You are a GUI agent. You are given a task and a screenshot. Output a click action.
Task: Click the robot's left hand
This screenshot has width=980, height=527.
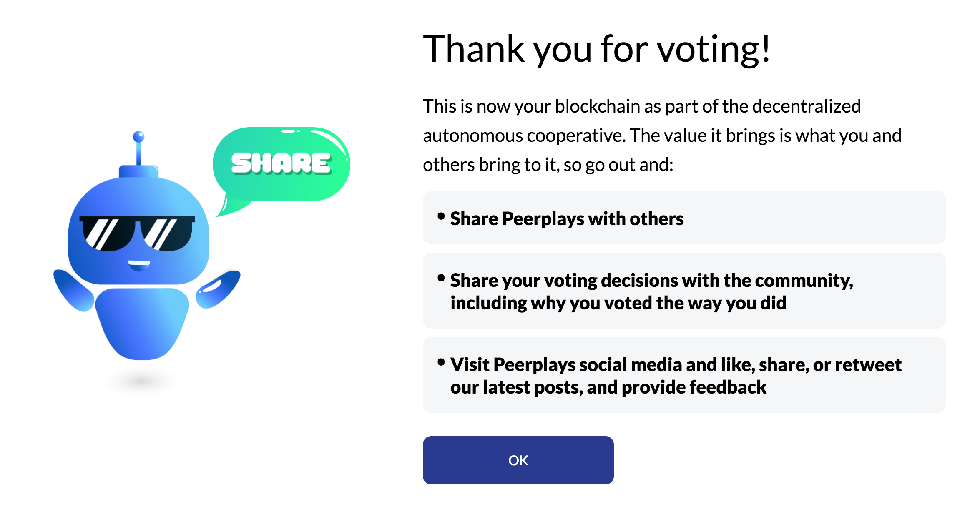pos(73,290)
